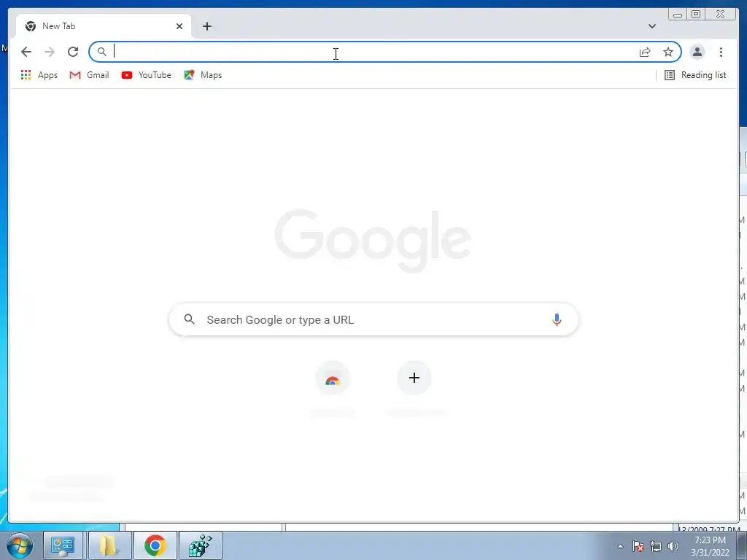Click the Search Google or type a URL box
The width and height of the screenshot is (747, 560).
click(x=373, y=319)
